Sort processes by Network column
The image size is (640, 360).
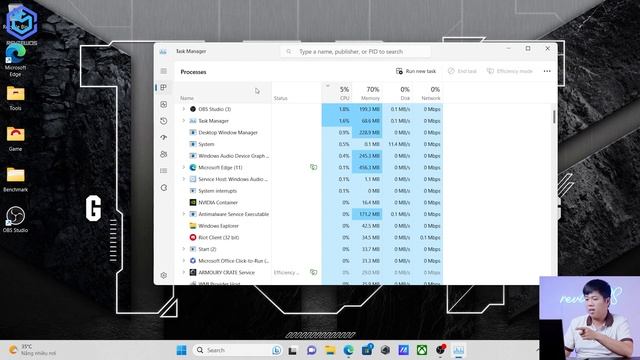[x=428, y=93]
